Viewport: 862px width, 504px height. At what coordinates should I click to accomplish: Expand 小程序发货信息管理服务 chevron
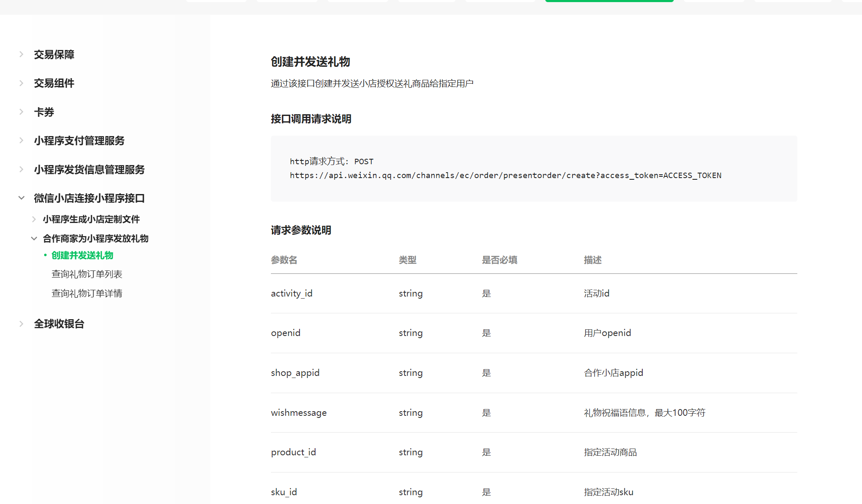21,169
